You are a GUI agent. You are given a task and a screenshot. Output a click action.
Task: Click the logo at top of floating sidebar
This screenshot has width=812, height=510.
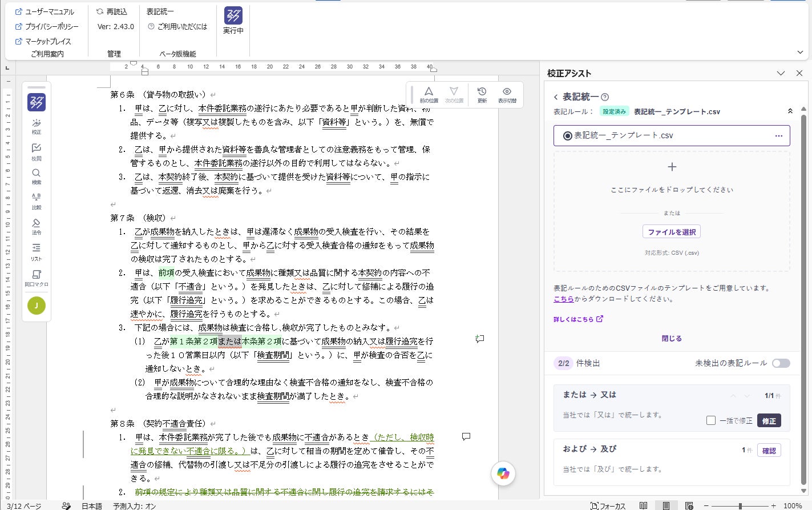[37, 102]
